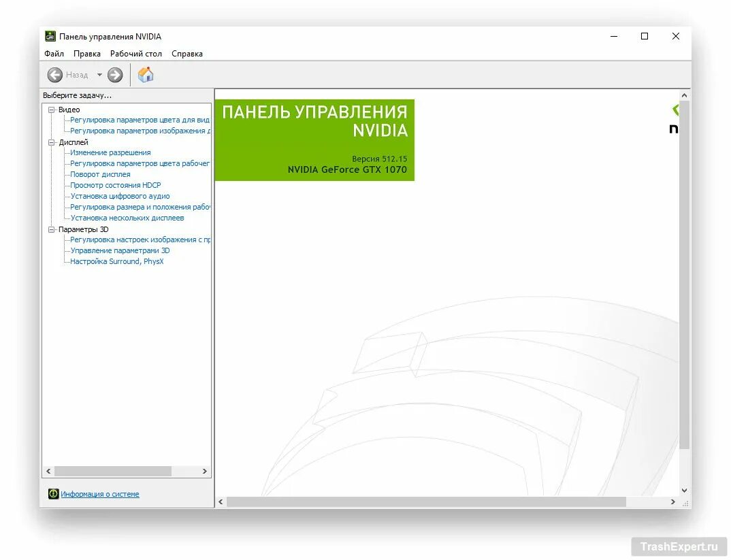Open the Справка menu
The height and width of the screenshot is (560, 731).
187,54
